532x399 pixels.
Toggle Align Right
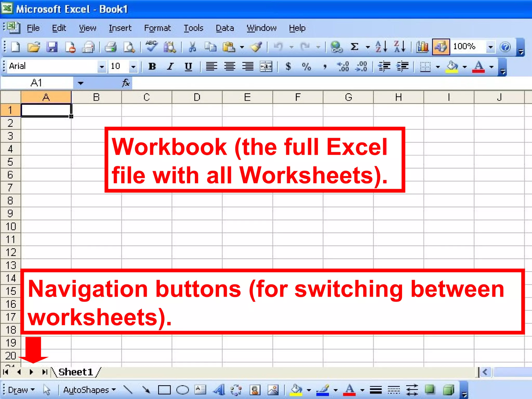coord(248,66)
